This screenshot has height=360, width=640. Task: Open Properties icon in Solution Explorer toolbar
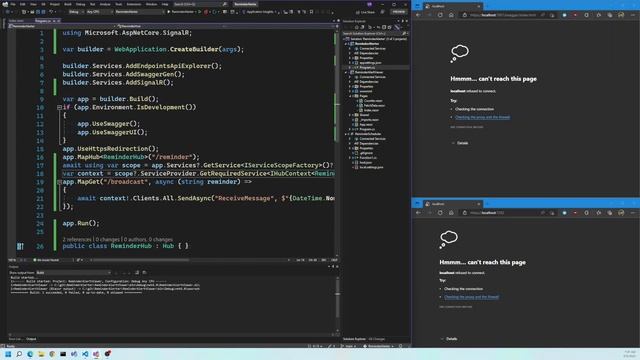point(397,27)
